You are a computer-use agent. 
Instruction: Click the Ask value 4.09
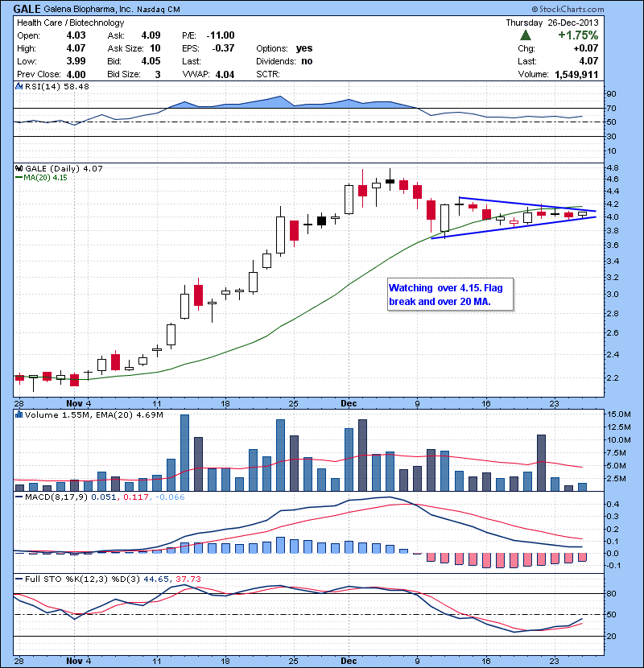pyautogui.click(x=151, y=35)
